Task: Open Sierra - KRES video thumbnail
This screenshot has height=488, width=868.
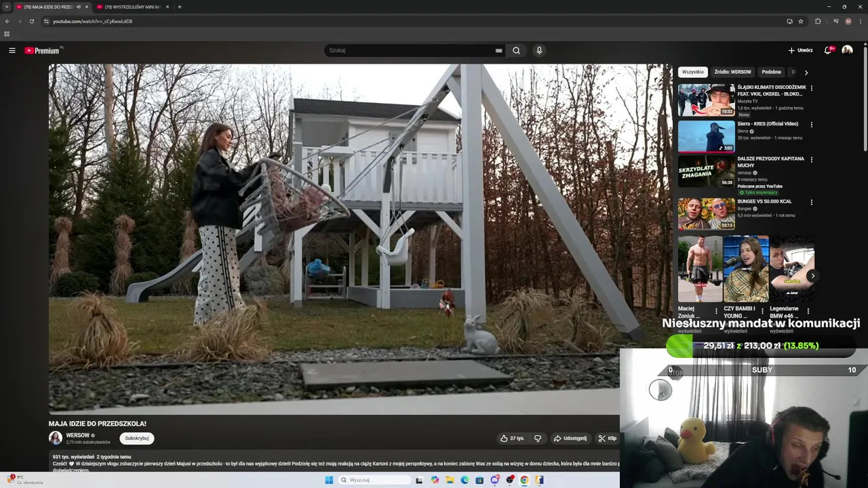Action: pyautogui.click(x=706, y=136)
